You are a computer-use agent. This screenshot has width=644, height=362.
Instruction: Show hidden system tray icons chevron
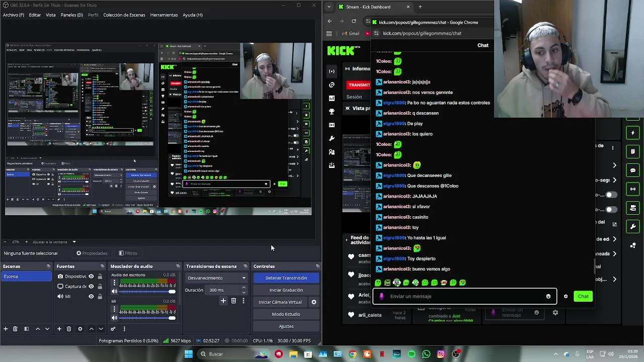tap(555, 354)
